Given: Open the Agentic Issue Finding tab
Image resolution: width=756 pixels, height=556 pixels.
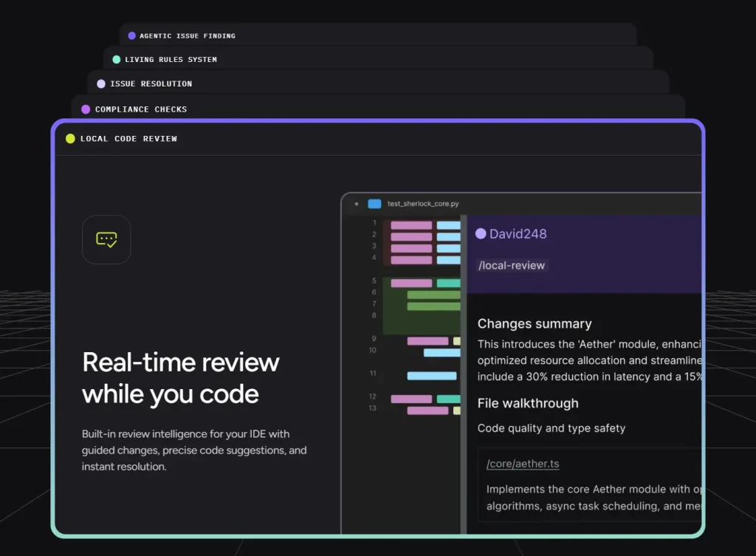Looking at the screenshot, I should pyautogui.click(x=188, y=35).
